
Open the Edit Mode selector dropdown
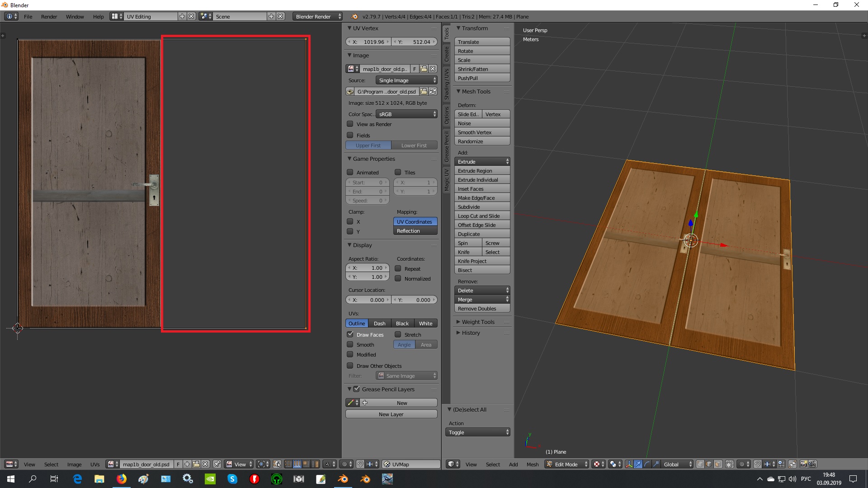pos(567,464)
